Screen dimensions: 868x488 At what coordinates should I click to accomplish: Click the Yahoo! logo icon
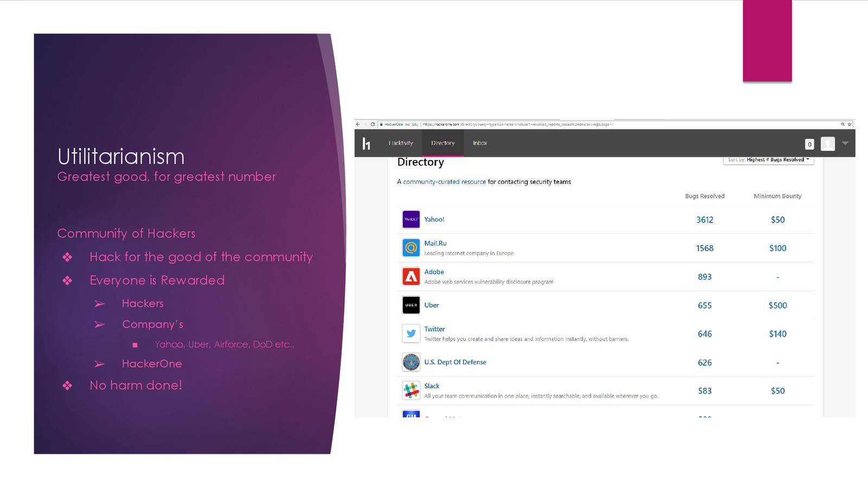(411, 220)
